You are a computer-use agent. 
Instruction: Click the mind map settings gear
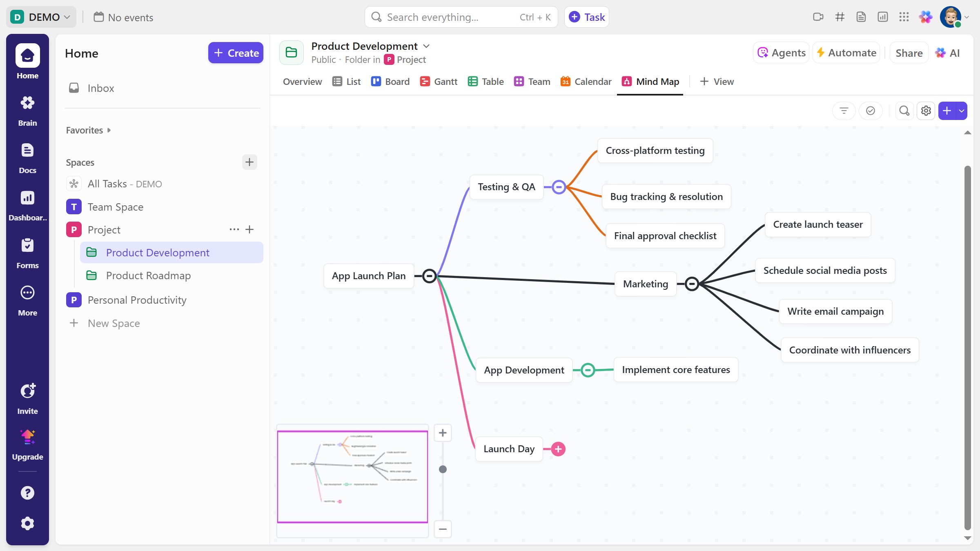coord(926,111)
